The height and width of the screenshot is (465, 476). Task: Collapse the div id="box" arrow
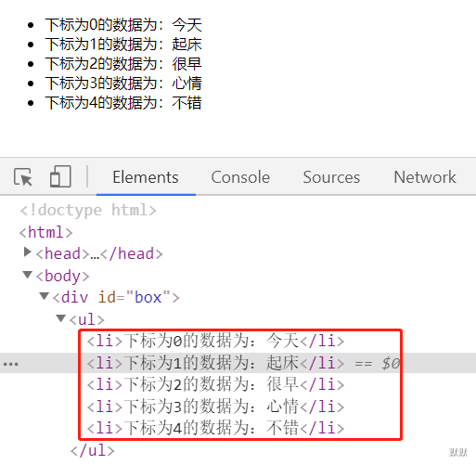(45, 296)
